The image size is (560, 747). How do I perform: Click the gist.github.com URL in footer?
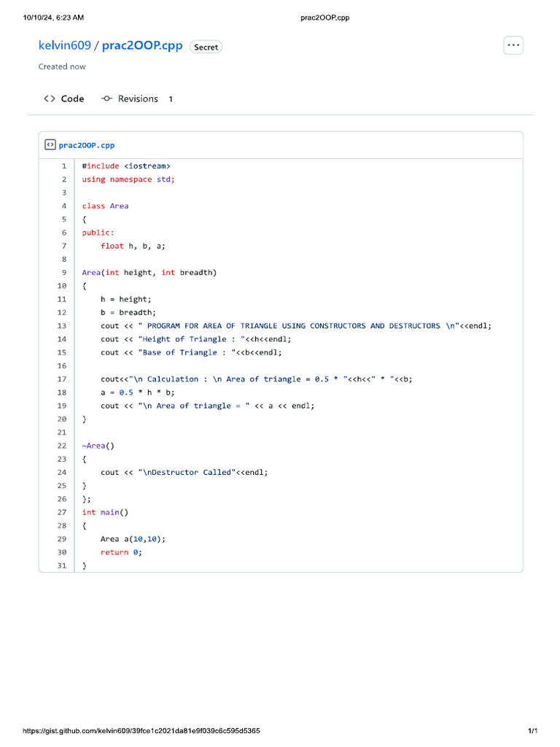(x=141, y=731)
